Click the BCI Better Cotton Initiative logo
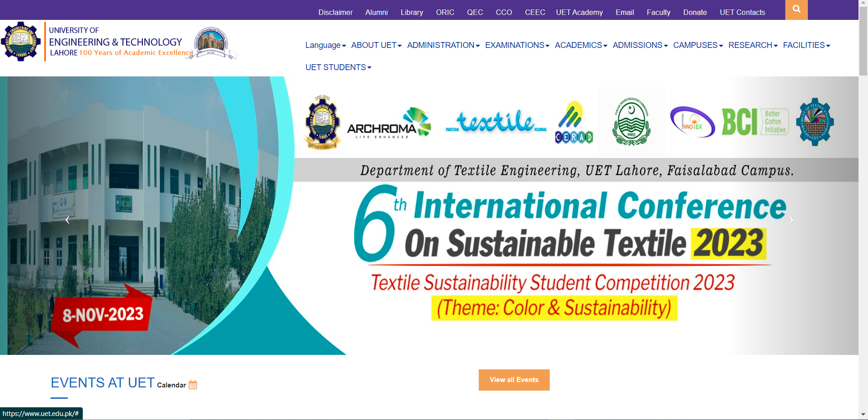 (x=755, y=122)
